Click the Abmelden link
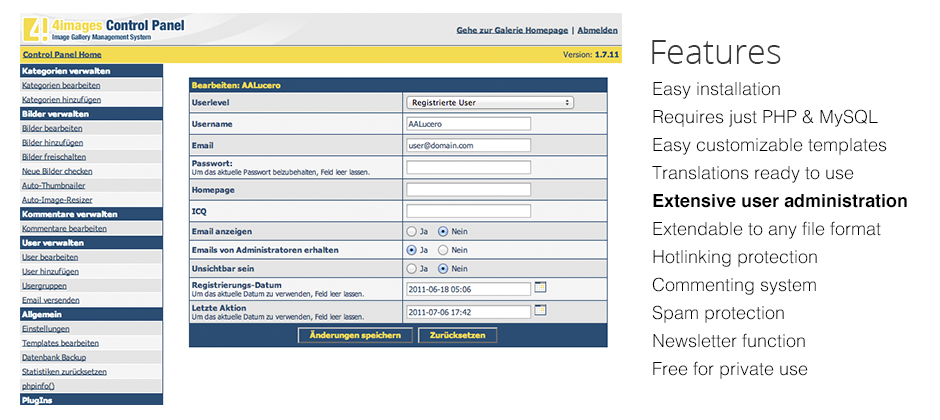Screen dimensions: 940x420 597,30
